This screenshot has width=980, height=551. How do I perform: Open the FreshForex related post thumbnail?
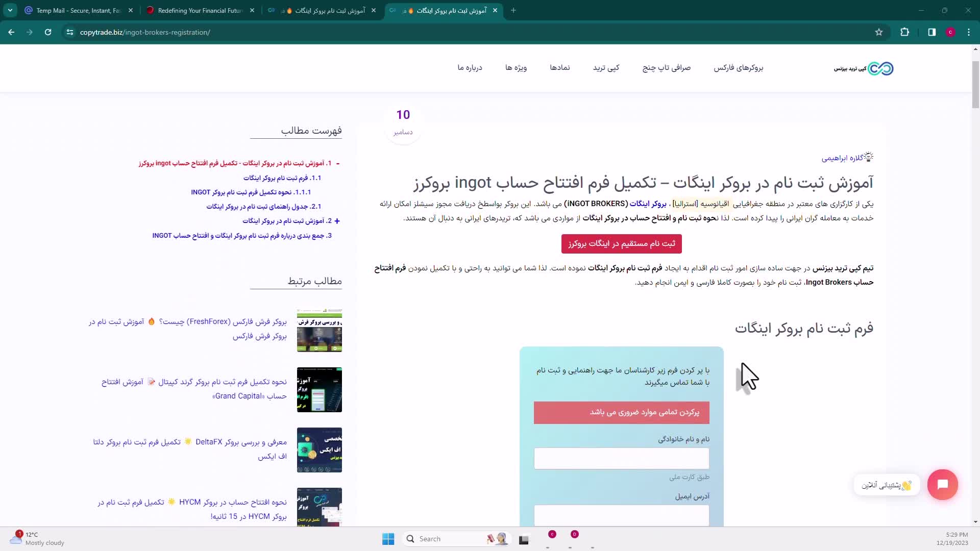coord(320,330)
